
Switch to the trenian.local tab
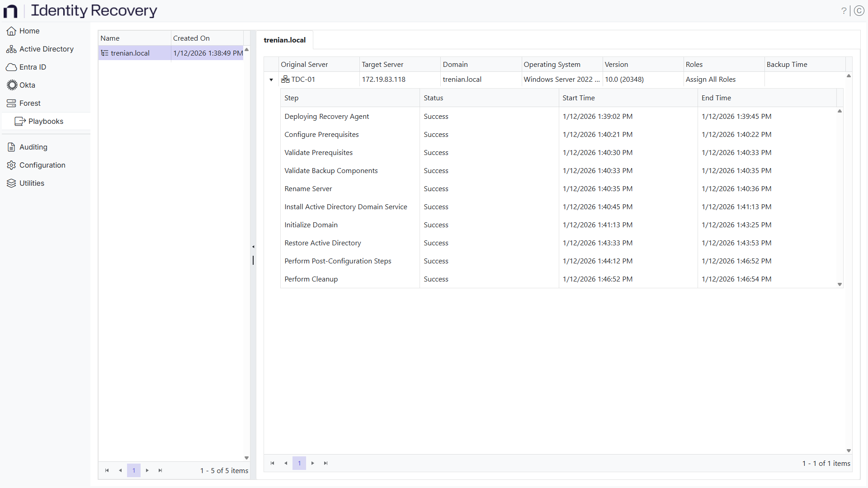click(x=284, y=40)
